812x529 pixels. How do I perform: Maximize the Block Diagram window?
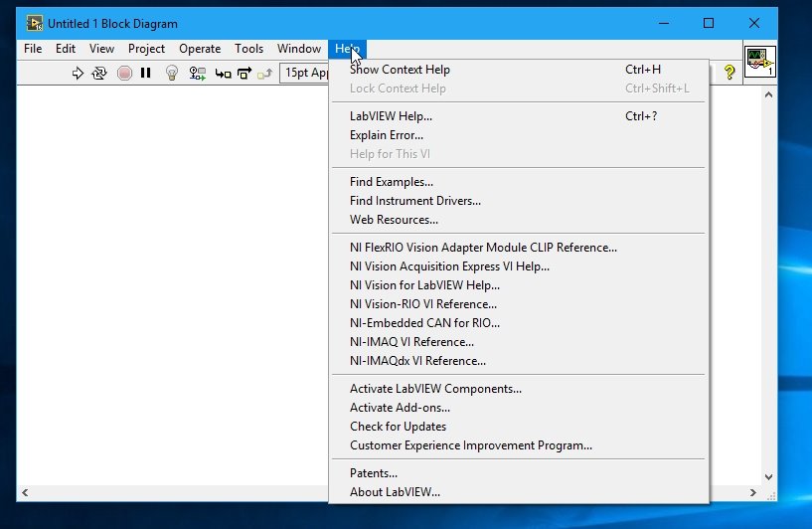(x=709, y=23)
